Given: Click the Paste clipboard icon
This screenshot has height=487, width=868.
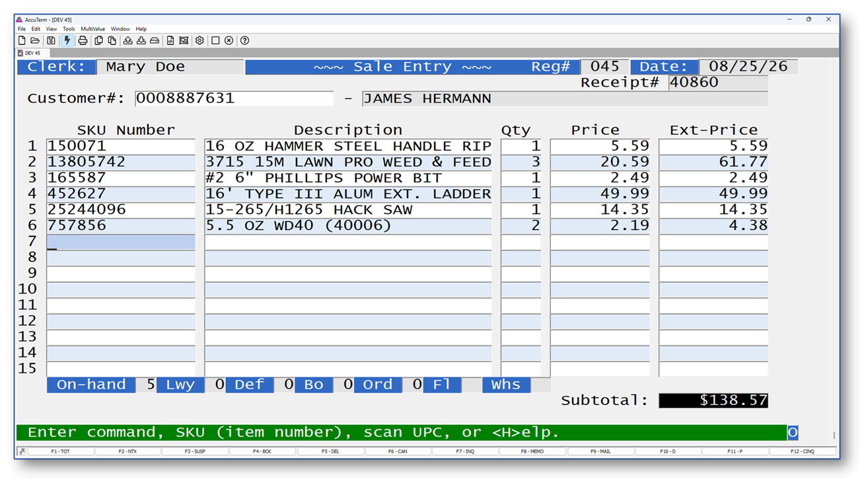Looking at the screenshot, I should tap(112, 41).
